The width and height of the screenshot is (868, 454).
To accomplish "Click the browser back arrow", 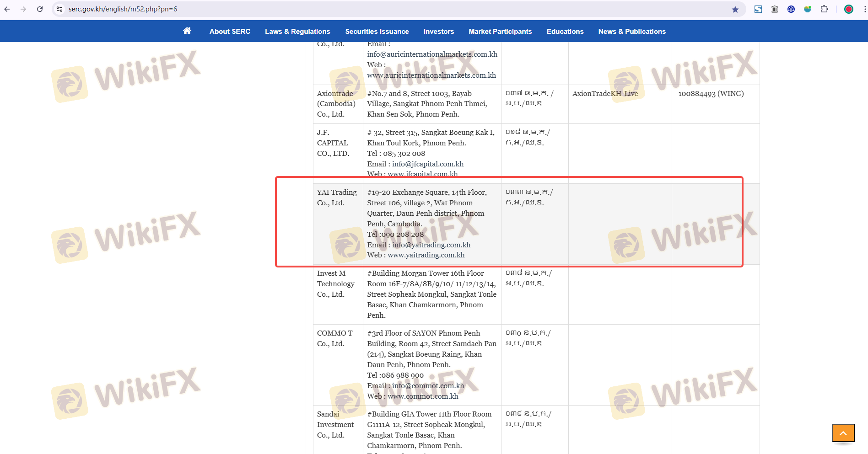I will point(7,9).
